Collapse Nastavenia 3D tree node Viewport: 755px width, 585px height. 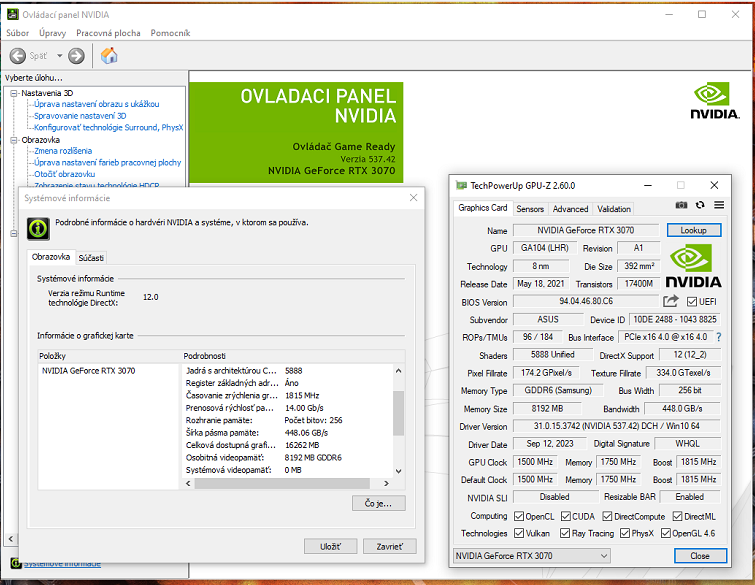(14, 93)
